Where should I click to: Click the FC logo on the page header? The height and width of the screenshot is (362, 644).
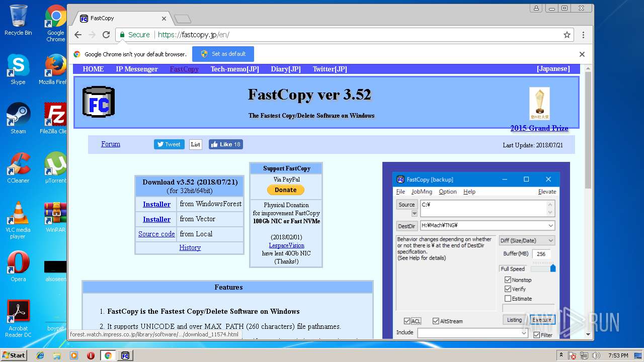click(99, 102)
